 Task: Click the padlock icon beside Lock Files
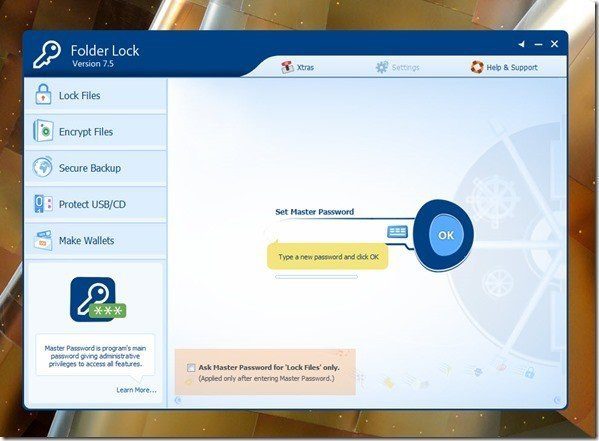43,94
